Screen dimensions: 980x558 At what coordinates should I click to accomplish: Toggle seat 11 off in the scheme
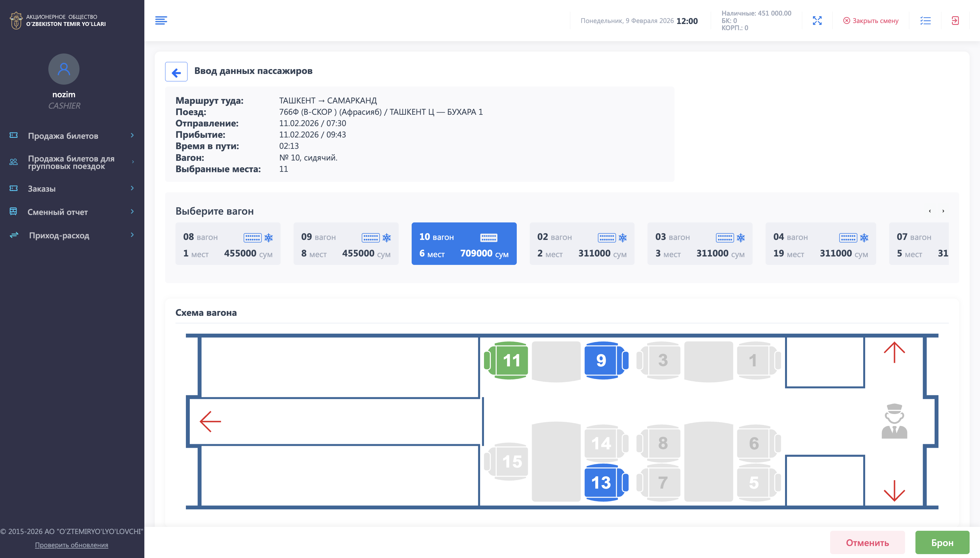tap(511, 360)
